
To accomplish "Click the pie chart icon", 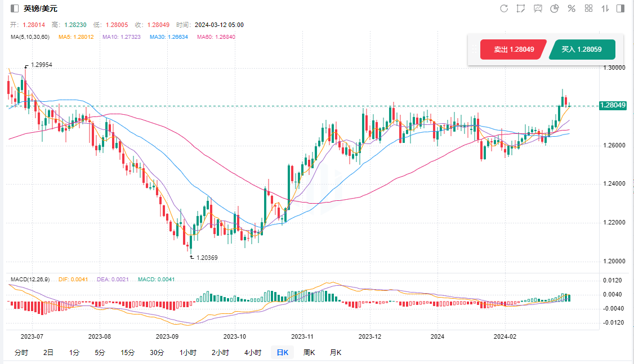I will (555, 8).
